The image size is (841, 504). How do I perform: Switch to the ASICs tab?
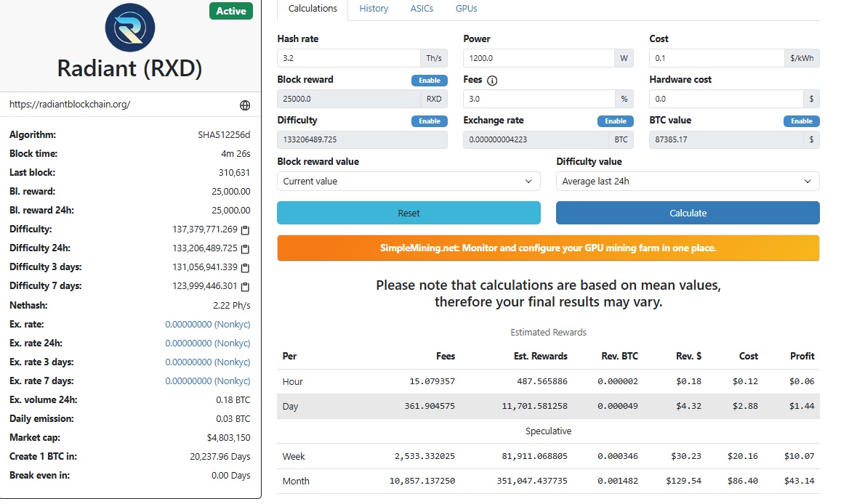click(422, 9)
